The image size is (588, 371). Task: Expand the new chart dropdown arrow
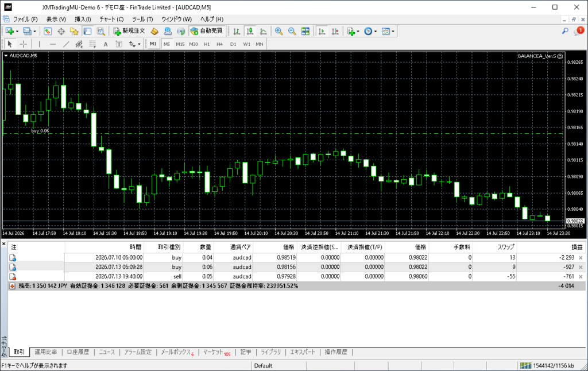tap(17, 32)
